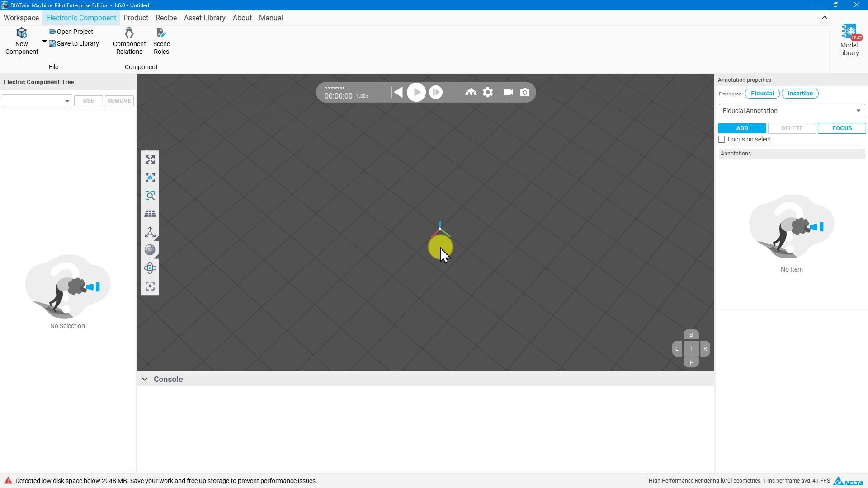Collapse the ribbon with the chevron
This screenshot has height=488, width=868.
pos(824,18)
